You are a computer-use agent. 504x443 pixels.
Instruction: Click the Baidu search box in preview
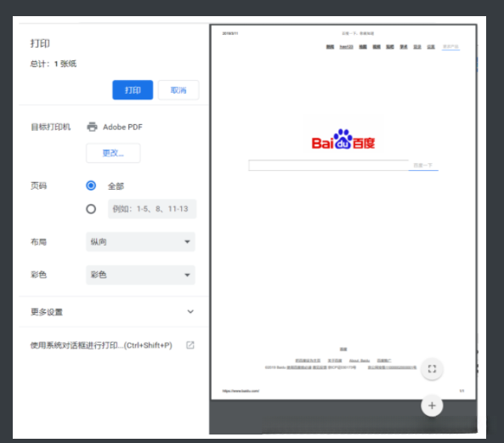point(328,165)
